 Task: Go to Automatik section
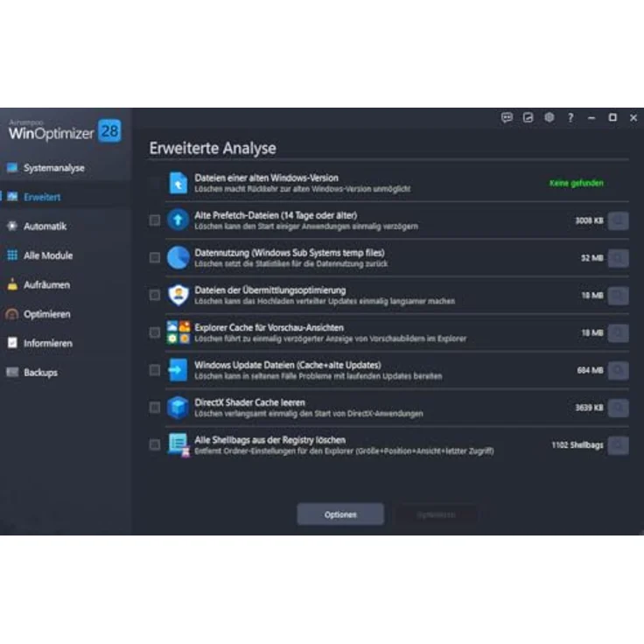tap(66, 227)
